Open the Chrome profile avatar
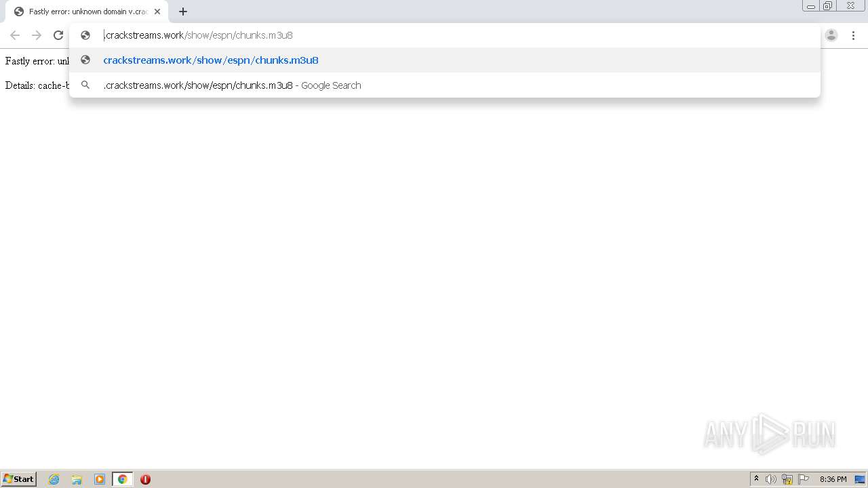The image size is (868, 488). coord(831,35)
